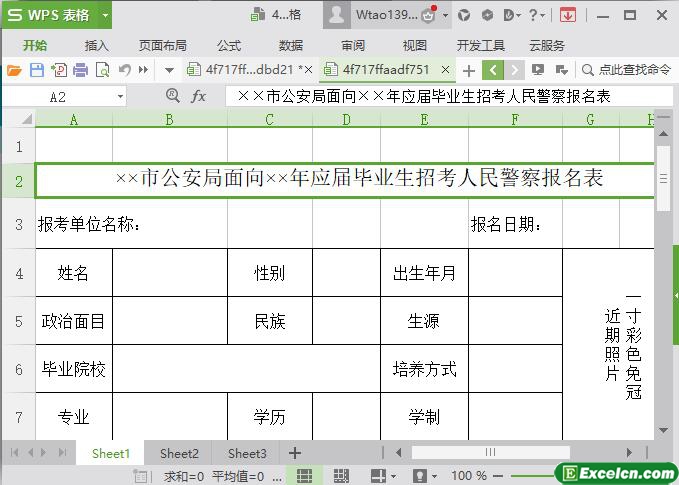The width and height of the screenshot is (679, 485).
Task: Add a new sheet with plus button
Action: pos(295,453)
